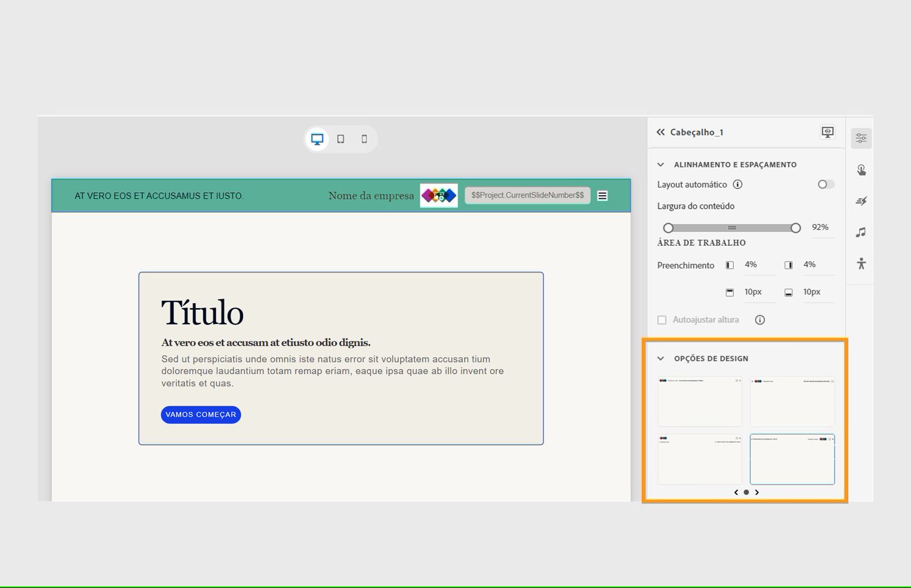
Task: Click the info icon next to Layout automático
Action: 738,184
